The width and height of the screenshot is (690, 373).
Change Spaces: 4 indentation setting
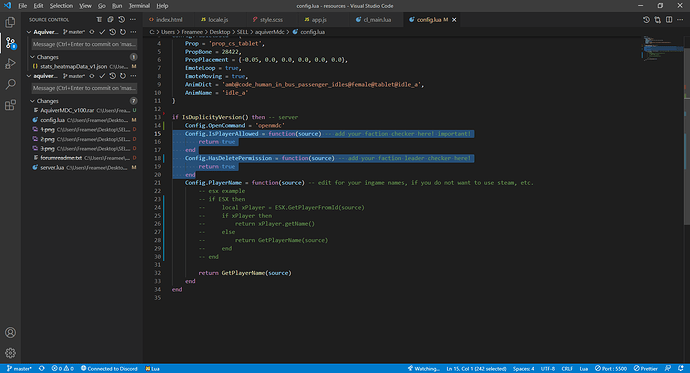coord(523,369)
